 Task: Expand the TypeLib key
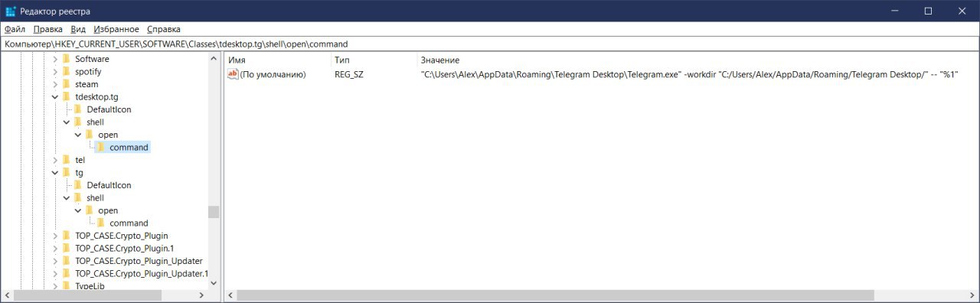point(54,285)
